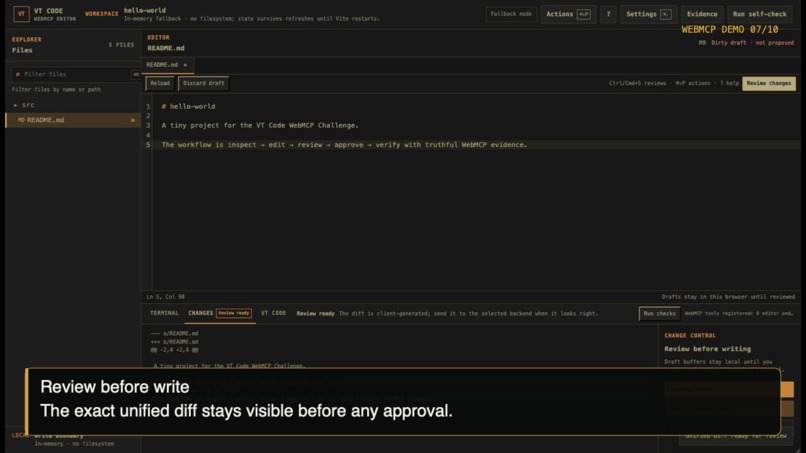The height and width of the screenshot is (453, 806).
Task: Click Run checks button
Action: [x=660, y=314]
